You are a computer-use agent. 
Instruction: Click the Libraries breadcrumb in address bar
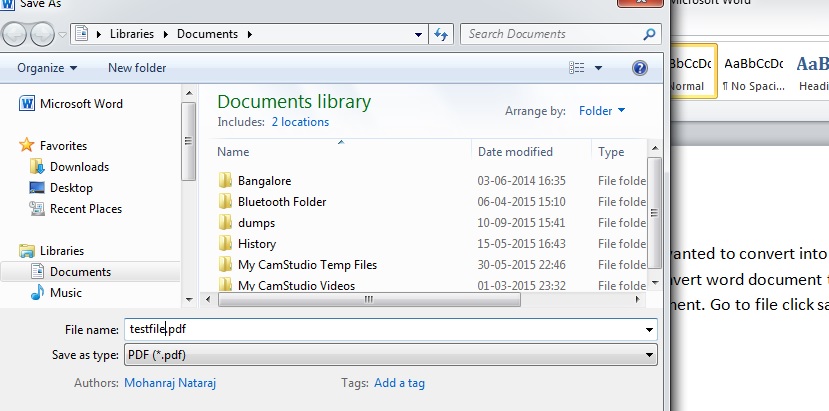tap(132, 34)
